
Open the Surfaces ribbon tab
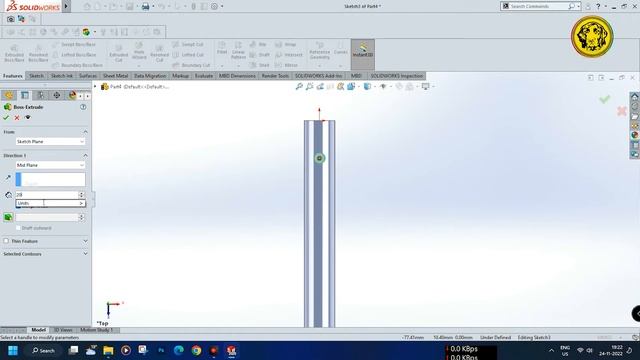88,76
